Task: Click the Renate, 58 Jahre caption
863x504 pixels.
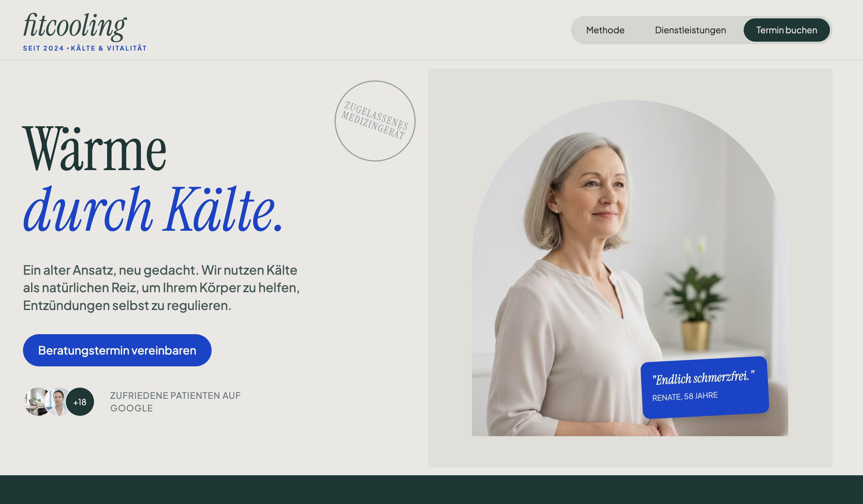Action: tap(684, 397)
